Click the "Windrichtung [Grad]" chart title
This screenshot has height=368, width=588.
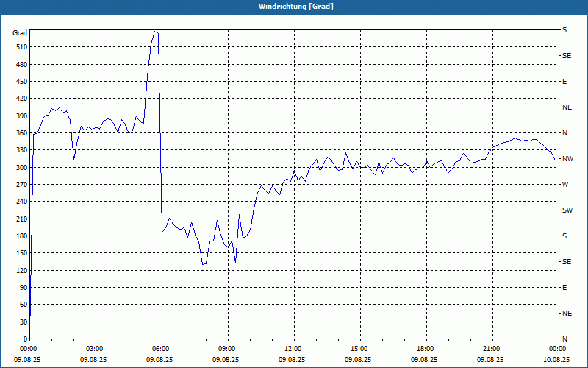click(x=296, y=7)
